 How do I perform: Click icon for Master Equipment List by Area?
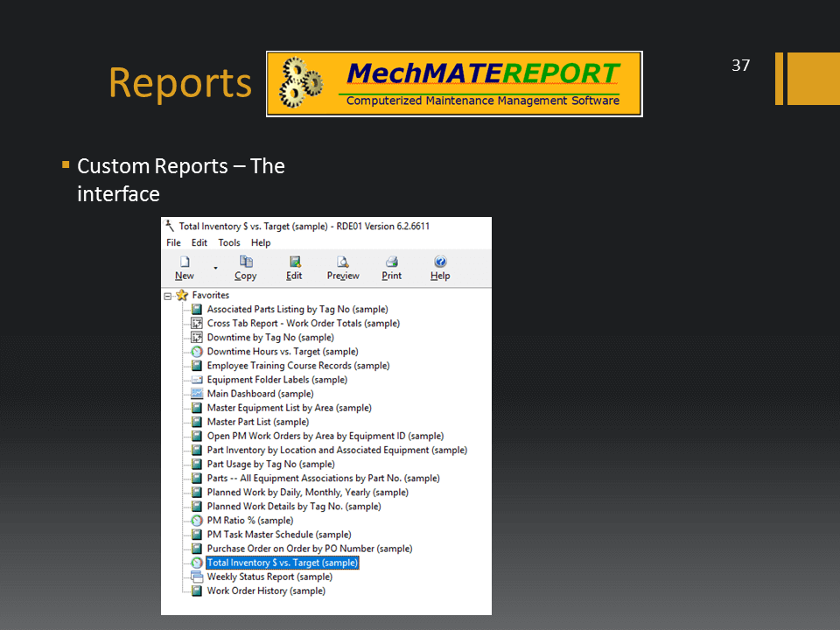[x=197, y=408]
